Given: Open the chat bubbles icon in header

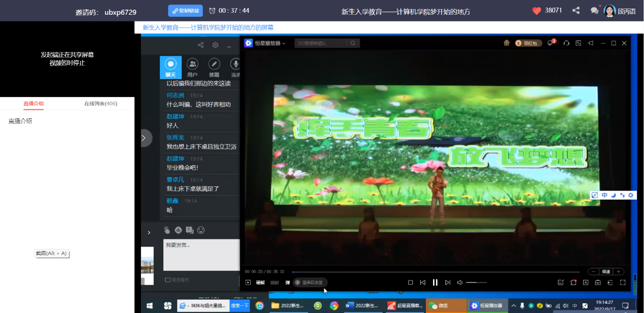Looking at the screenshot, I should pos(594,11).
